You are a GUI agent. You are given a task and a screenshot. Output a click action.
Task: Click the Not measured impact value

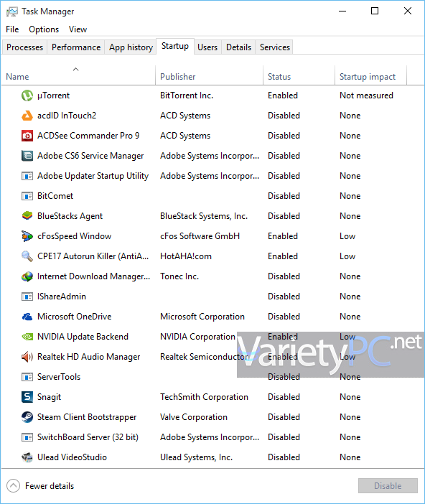(366, 95)
